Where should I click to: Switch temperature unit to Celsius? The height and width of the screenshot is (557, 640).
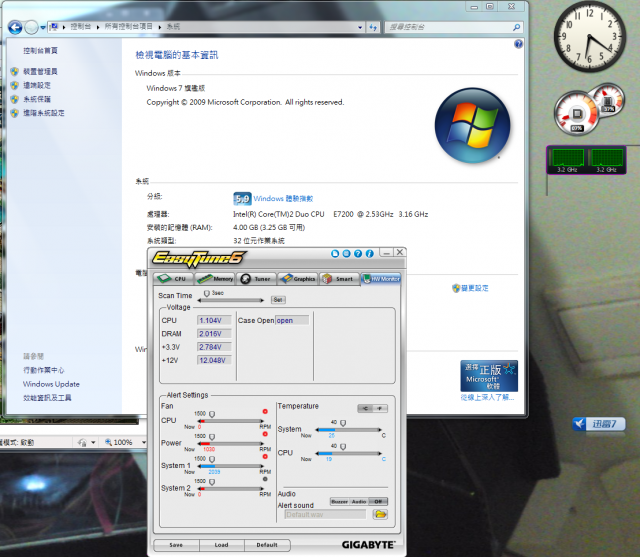[365, 408]
